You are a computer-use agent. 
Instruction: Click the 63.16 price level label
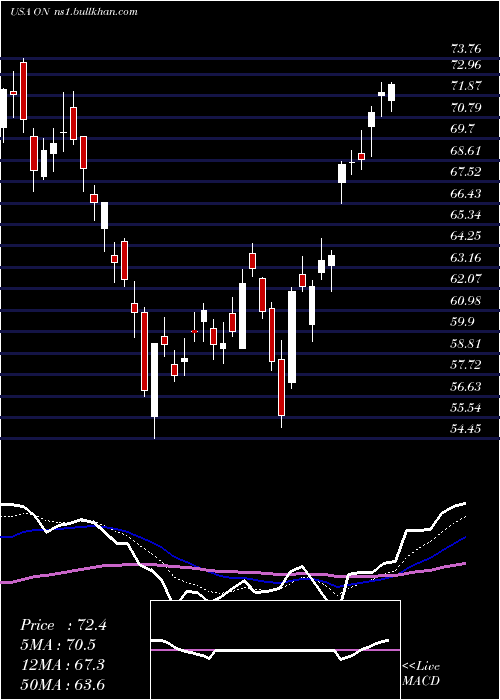click(x=467, y=258)
